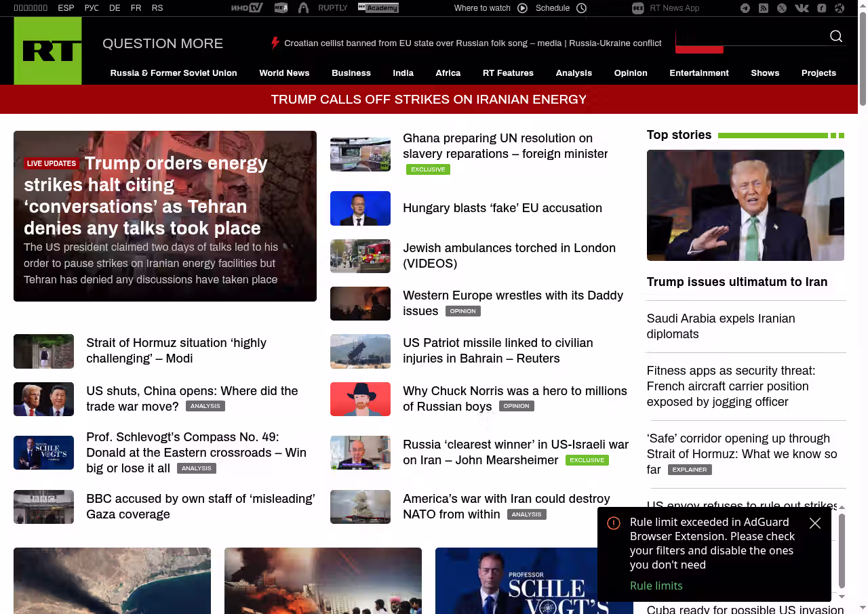This screenshot has height=614, width=868.
Task: Select the Opinion navigation item
Action: 631,73
